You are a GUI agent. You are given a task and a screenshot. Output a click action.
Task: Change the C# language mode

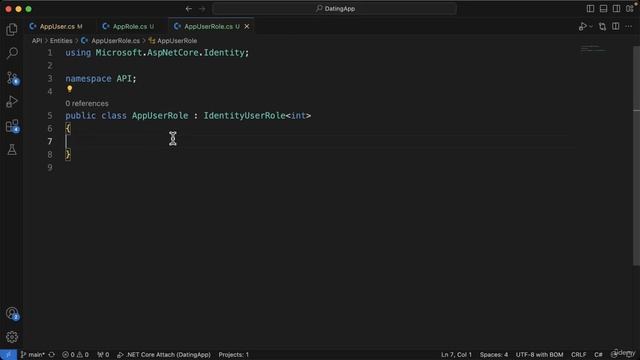tap(598, 355)
